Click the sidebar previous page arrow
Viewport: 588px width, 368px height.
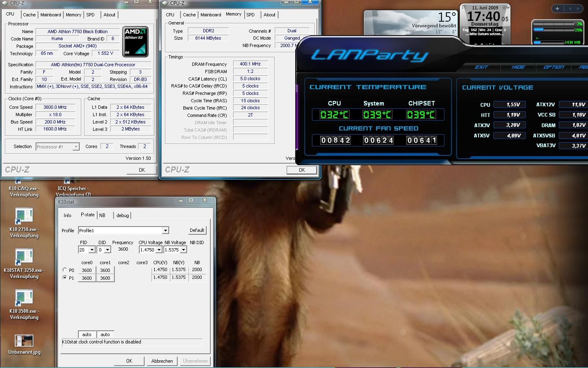click(569, 9)
